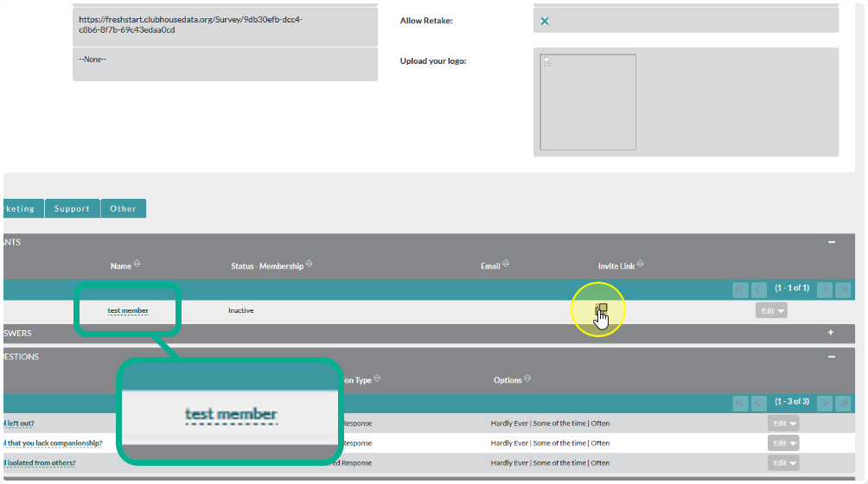Screen dimensions: 868x484
Task: Collapse the questions subpanel with minus
Action: pos(832,356)
